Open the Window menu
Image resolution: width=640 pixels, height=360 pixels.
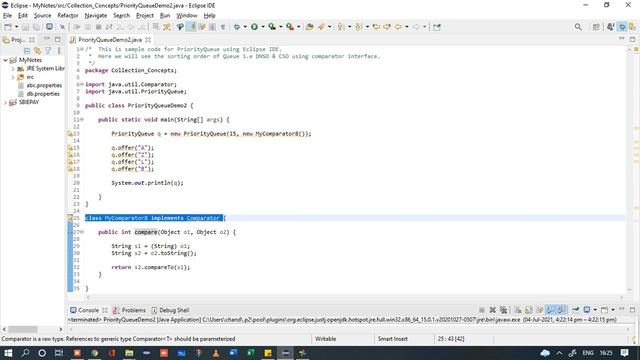coord(187,16)
